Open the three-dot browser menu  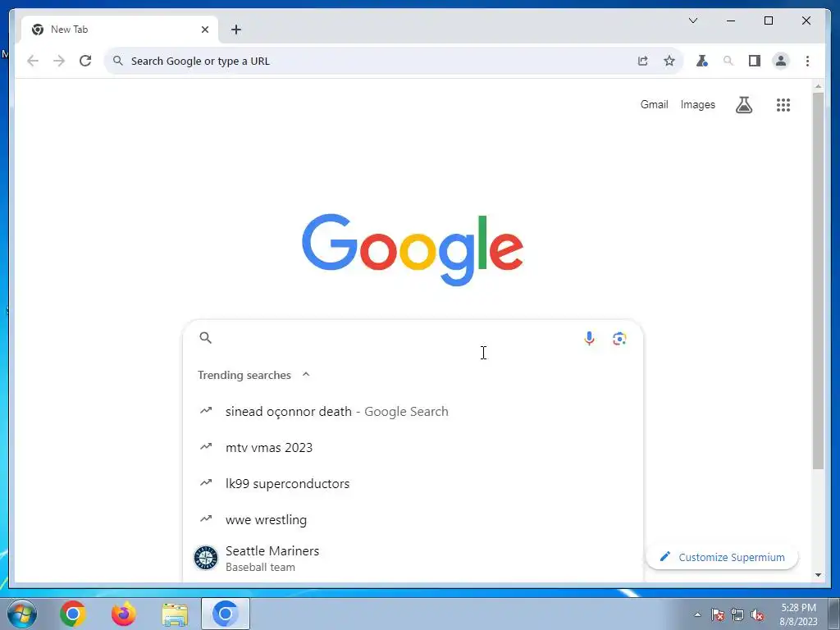point(807,61)
